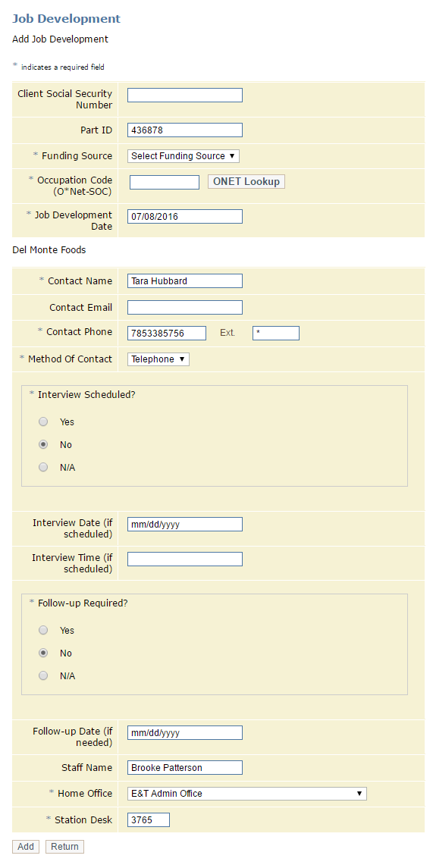433x868 pixels.
Task: Click the Station Desk input
Action: coord(149,819)
